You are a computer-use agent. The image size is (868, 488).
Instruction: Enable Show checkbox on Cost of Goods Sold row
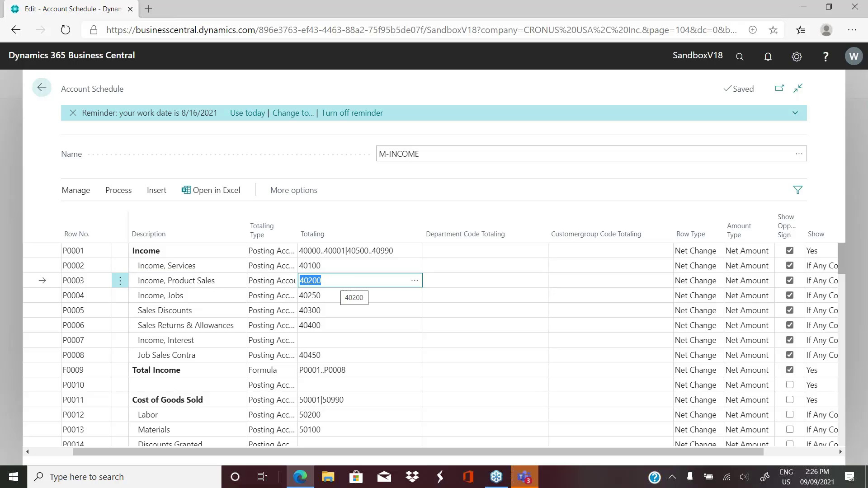click(790, 399)
